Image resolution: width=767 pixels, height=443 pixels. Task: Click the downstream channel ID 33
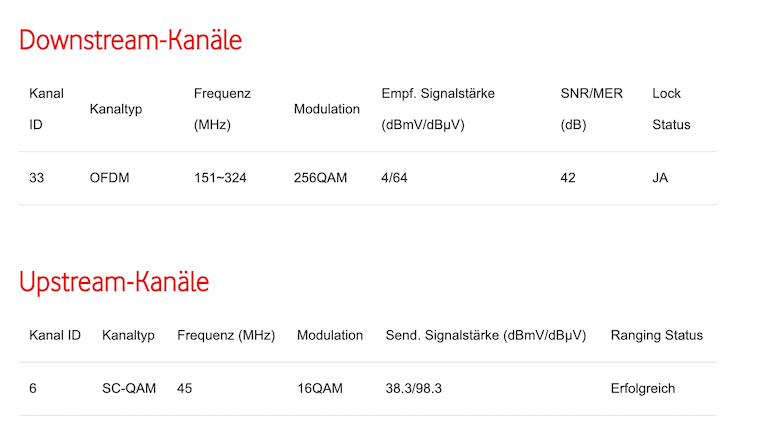click(x=38, y=178)
